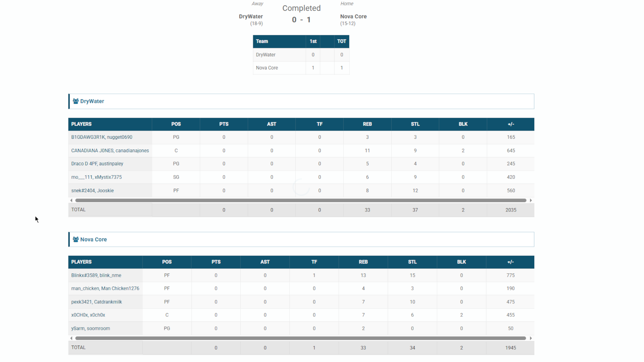Click right scroll arrow of DryWater table

pyautogui.click(x=531, y=200)
